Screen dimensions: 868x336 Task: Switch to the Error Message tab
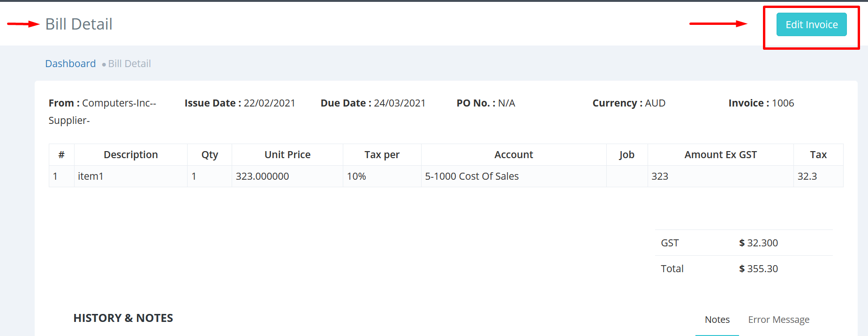click(778, 320)
